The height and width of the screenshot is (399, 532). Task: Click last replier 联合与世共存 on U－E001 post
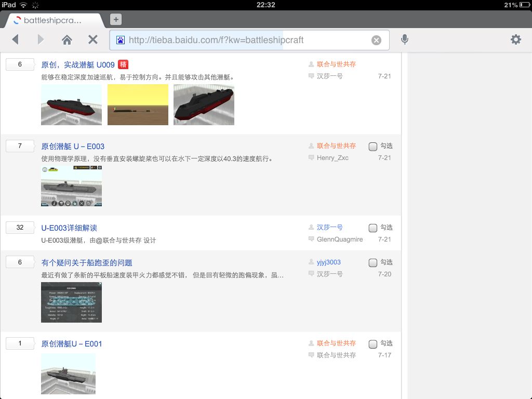[336, 355]
